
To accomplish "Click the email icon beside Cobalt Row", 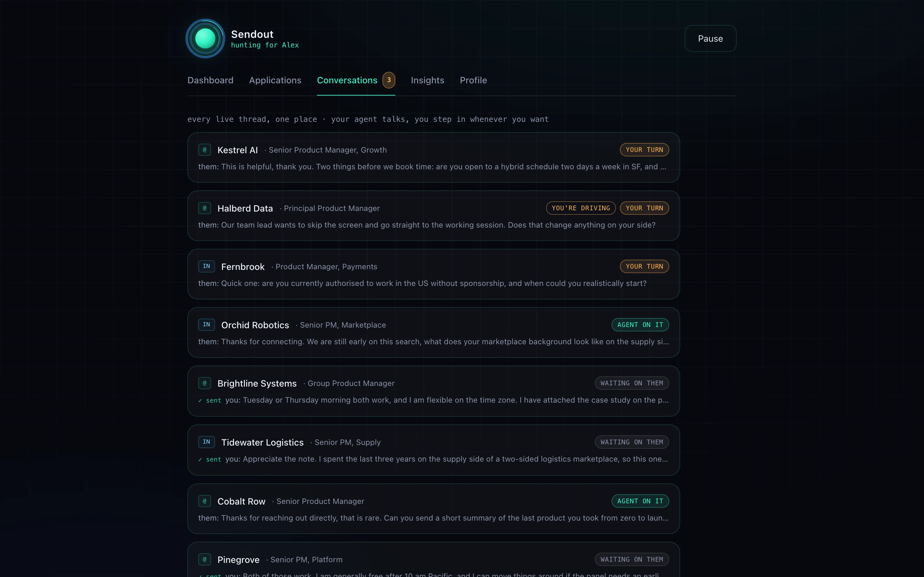I will (205, 501).
